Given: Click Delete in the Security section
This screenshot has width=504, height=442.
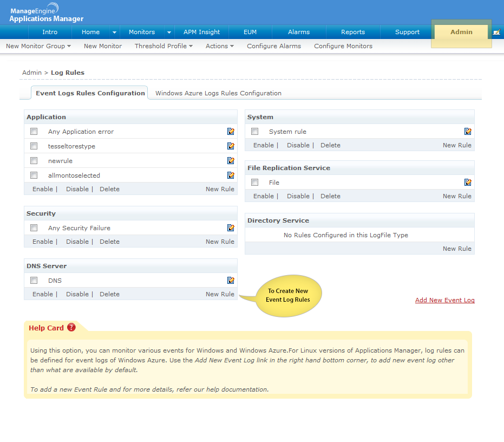Looking at the screenshot, I should [x=109, y=241].
